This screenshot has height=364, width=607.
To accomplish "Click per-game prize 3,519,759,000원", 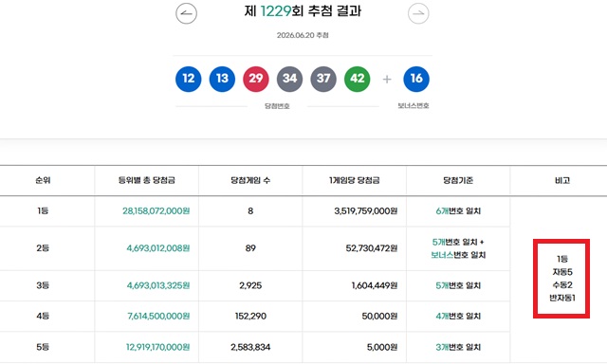I will click(x=366, y=210).
